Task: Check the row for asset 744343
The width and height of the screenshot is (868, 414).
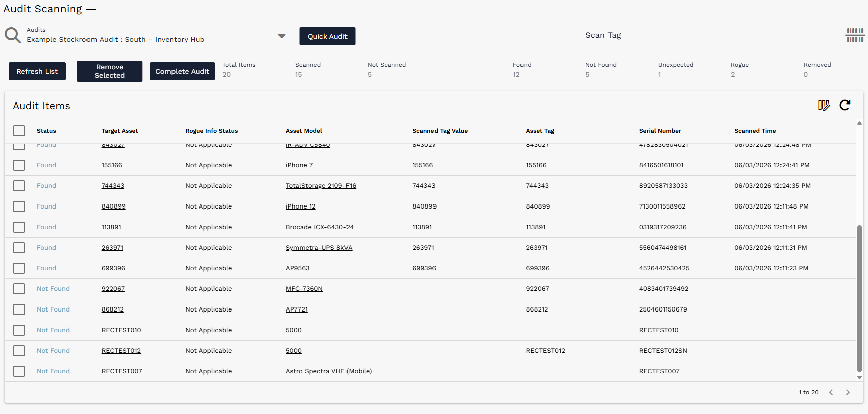Action: (x=19, y=186)
